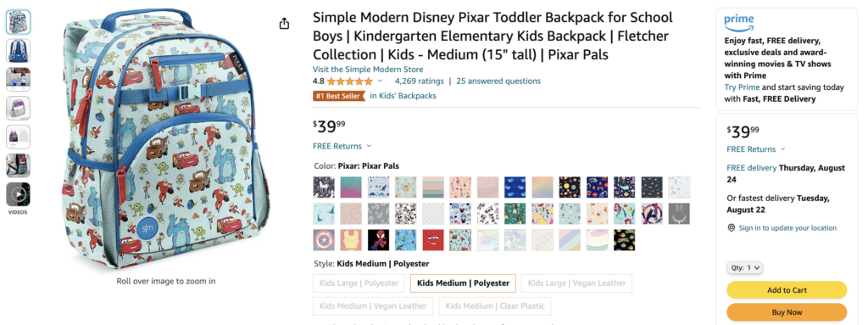Select the second backpack thumbnail image
868x325 pixels.
(19, 50)
